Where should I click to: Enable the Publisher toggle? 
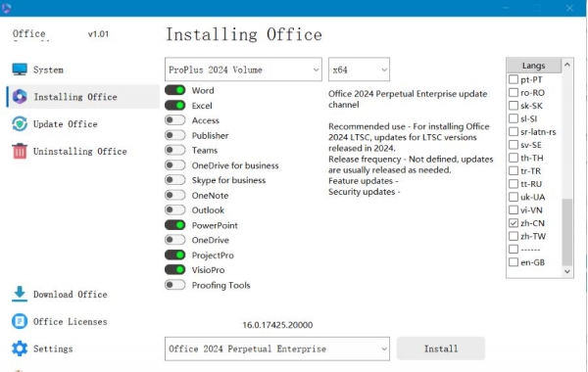point(175,135)
